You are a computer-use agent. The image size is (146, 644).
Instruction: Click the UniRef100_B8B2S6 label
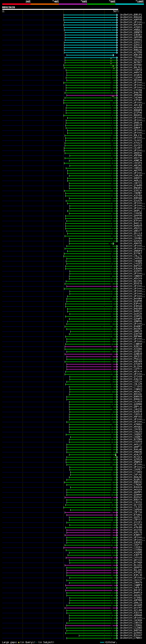[x=131, y=50]
